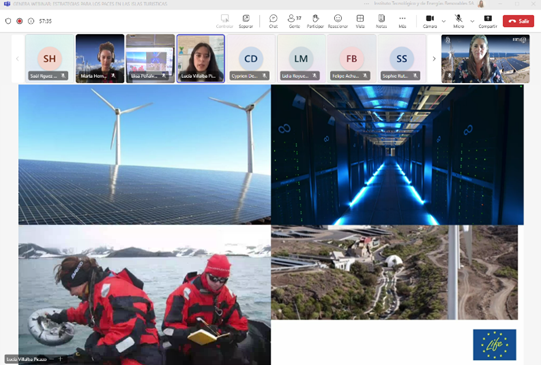Raise hand with the Participar icon
541x365 pixels.
[315, 21]
